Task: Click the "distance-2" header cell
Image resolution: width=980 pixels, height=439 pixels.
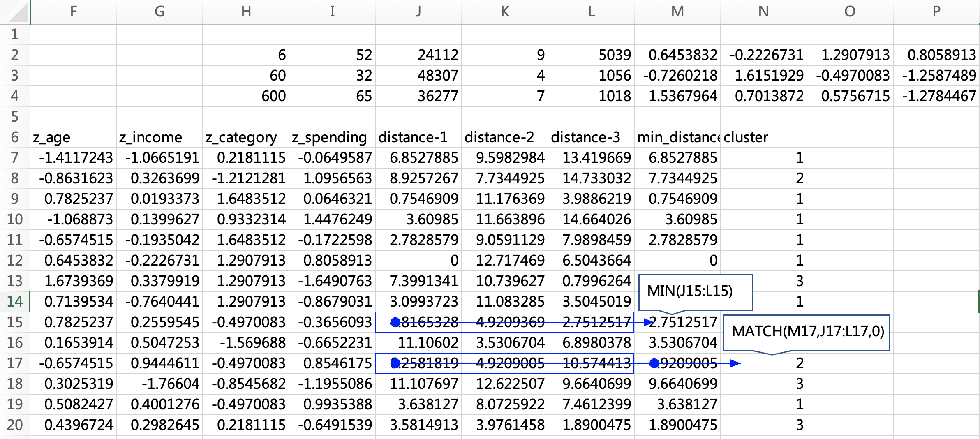Action: [505, 137]
